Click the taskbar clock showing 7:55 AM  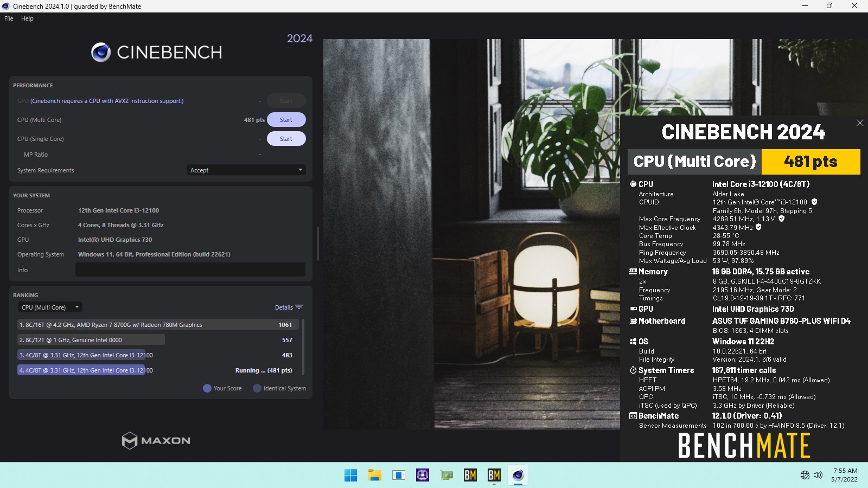[x=845, y=475]
